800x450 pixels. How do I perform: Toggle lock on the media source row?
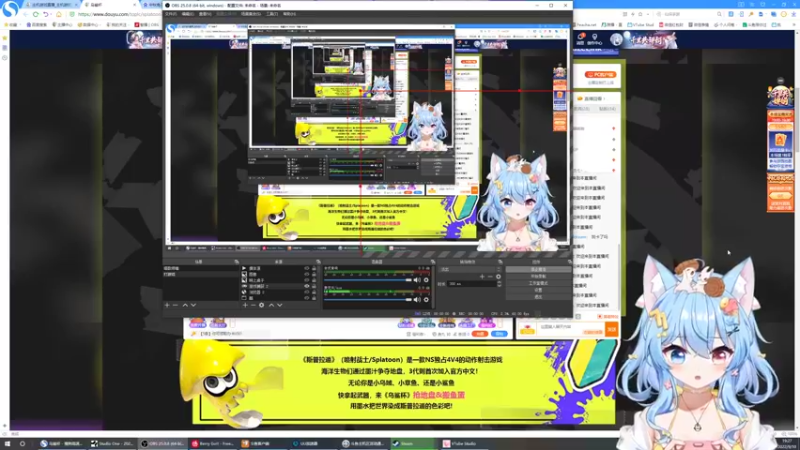314,268
